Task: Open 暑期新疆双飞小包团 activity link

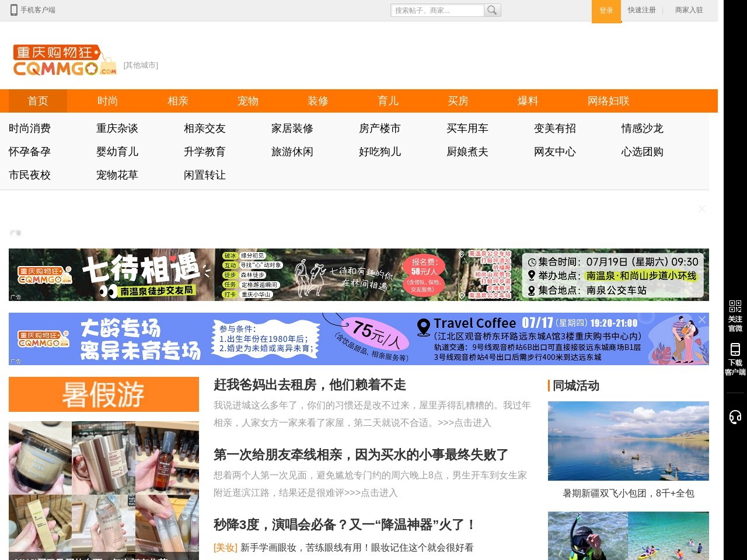Action: (629, 494)
